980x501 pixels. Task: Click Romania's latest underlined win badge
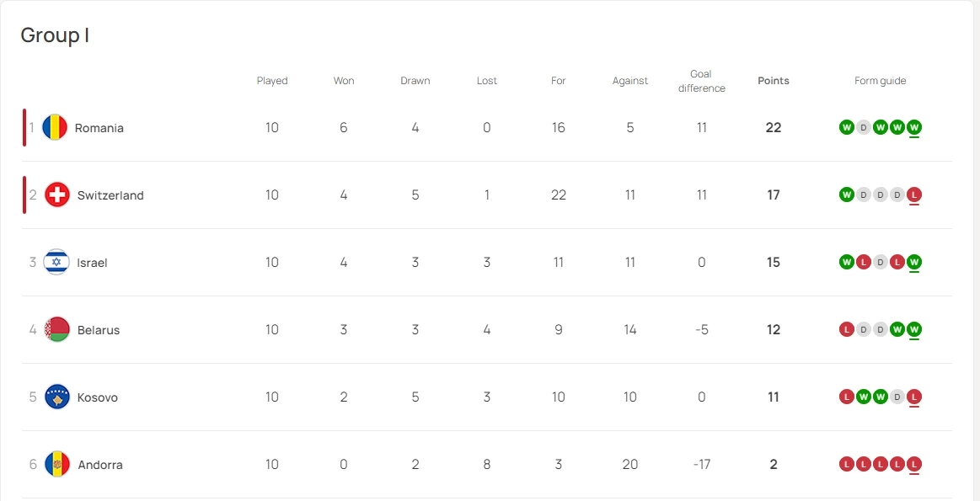tap(914, 128)
